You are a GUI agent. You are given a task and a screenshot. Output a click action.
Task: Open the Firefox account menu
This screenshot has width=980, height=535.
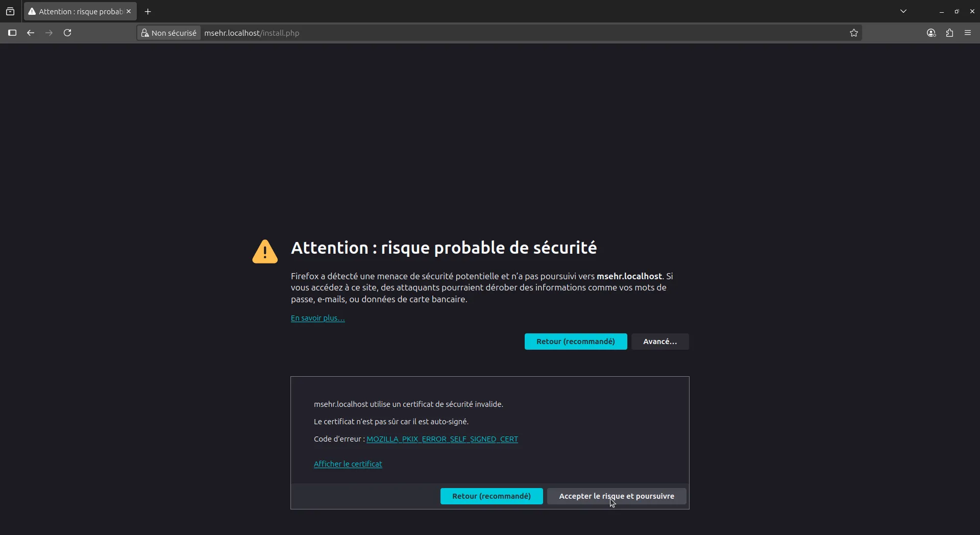tap(931, 33)
